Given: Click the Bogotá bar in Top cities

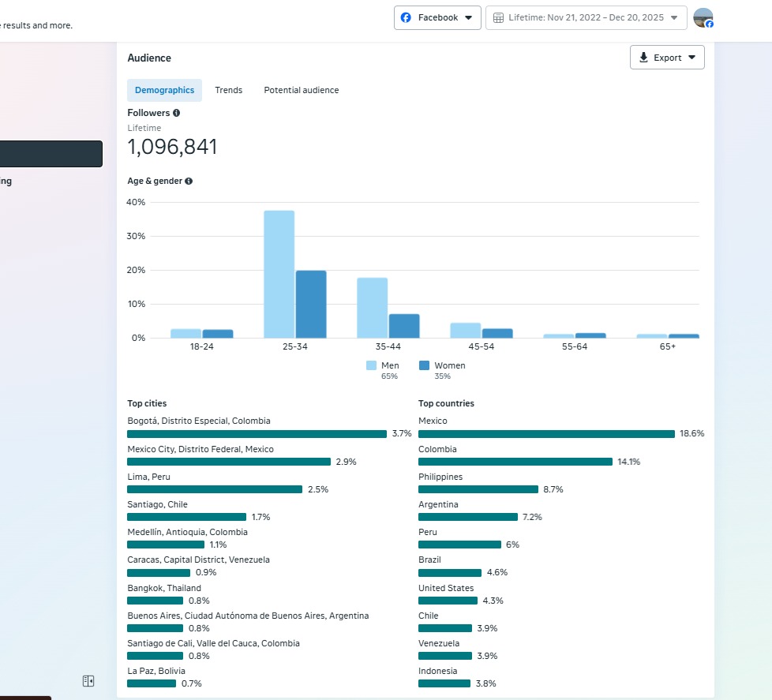Looking at the screenshot, I should click(x=257, y=434).
